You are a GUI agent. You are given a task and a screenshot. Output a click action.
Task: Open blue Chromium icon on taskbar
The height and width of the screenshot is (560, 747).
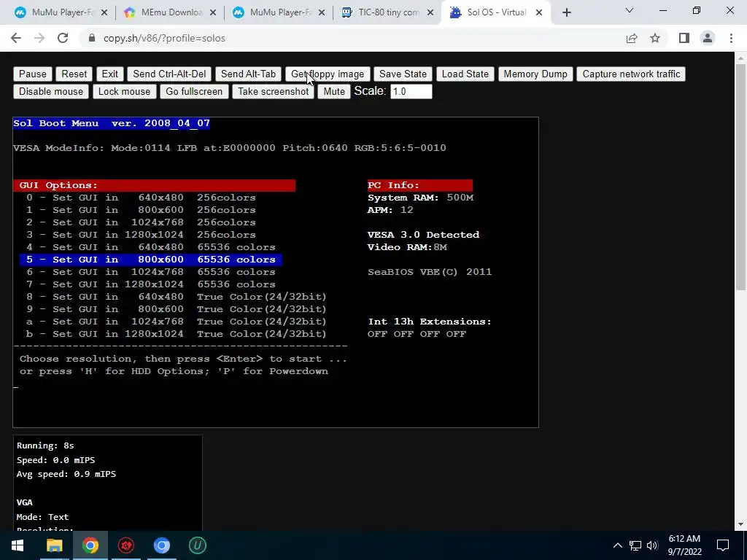coord(161,545)
